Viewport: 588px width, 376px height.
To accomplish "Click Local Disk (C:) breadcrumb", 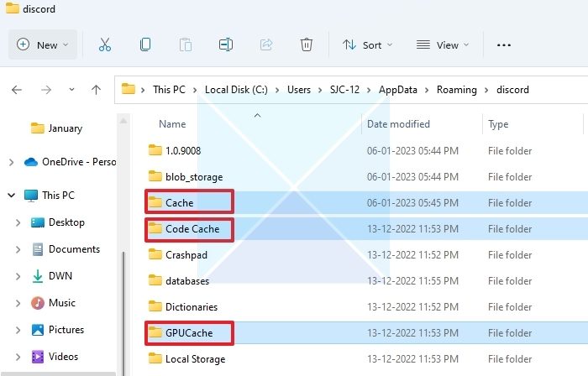I will click(x=236, y=90).
